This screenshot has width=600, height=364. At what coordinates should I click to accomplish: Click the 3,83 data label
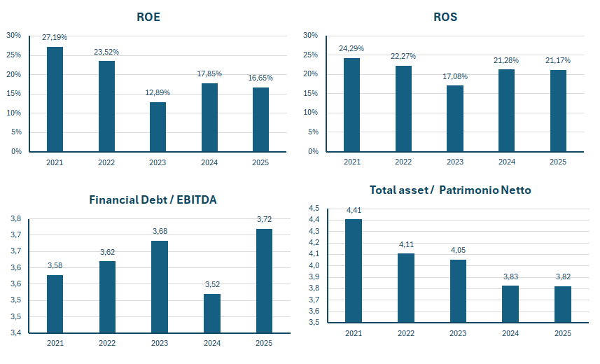coord(510,276)
